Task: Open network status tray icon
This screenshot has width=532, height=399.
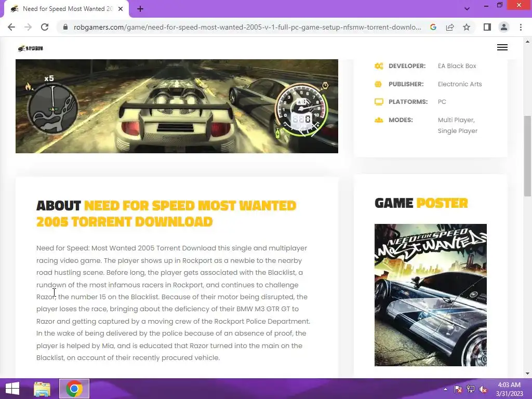Action: [x=471, y=389]
